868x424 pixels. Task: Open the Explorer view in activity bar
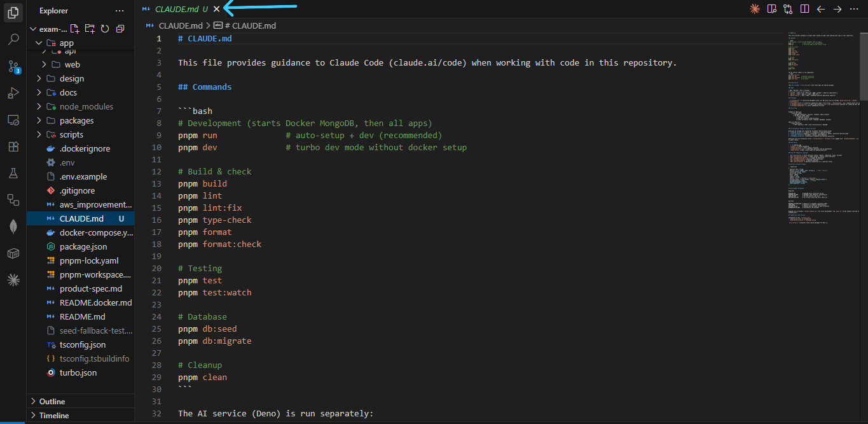tap(13, 11)
